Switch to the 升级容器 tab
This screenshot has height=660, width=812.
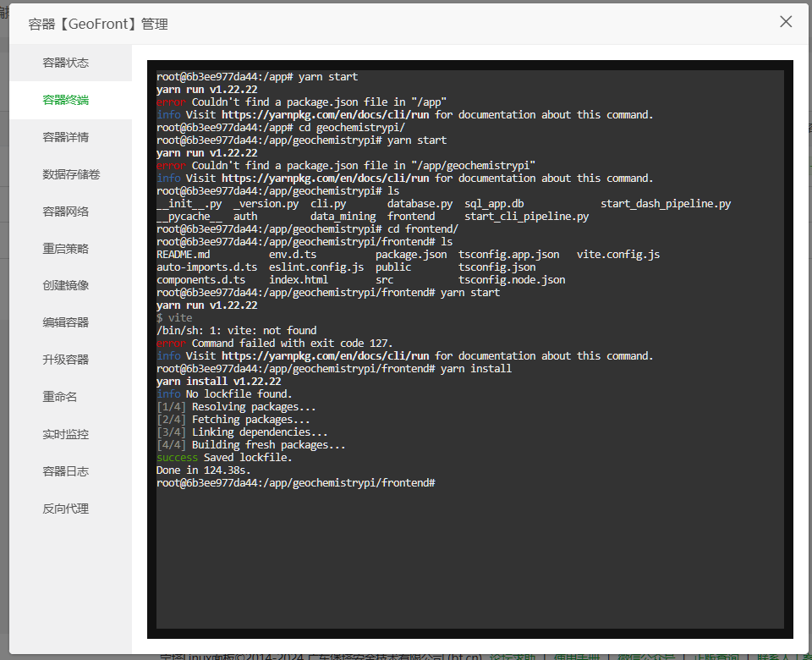tap(70, 360)
